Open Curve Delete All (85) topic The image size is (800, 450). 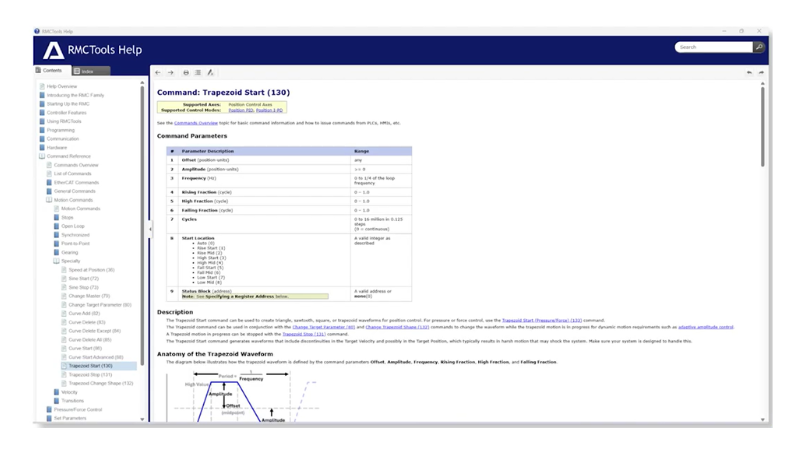(90, 339)
